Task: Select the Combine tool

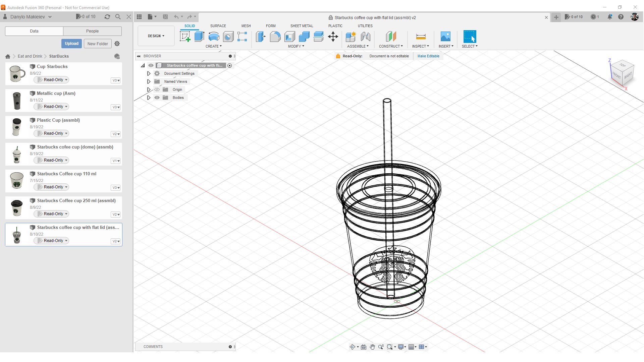Action: click(x=304, y=37)
